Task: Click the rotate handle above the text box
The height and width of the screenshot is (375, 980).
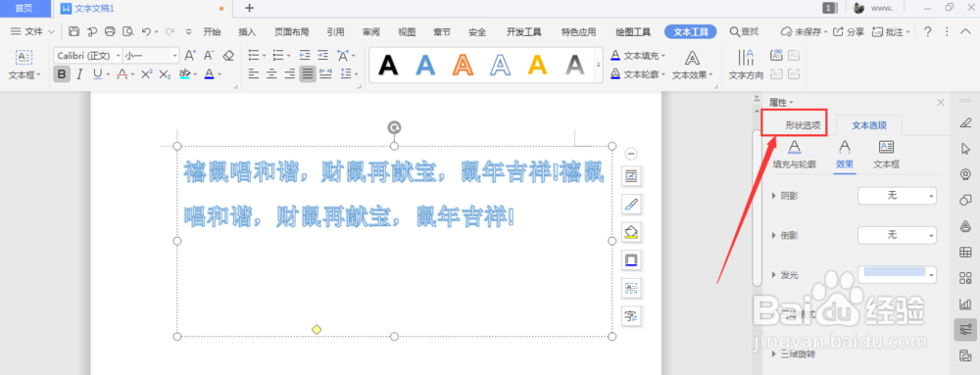Action: click(394, 128)
